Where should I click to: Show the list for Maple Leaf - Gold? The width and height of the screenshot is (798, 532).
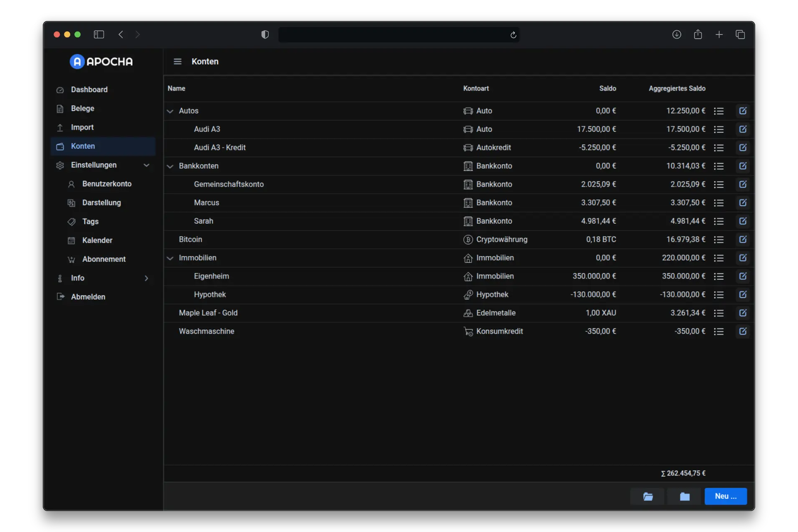tap(719, 313)
